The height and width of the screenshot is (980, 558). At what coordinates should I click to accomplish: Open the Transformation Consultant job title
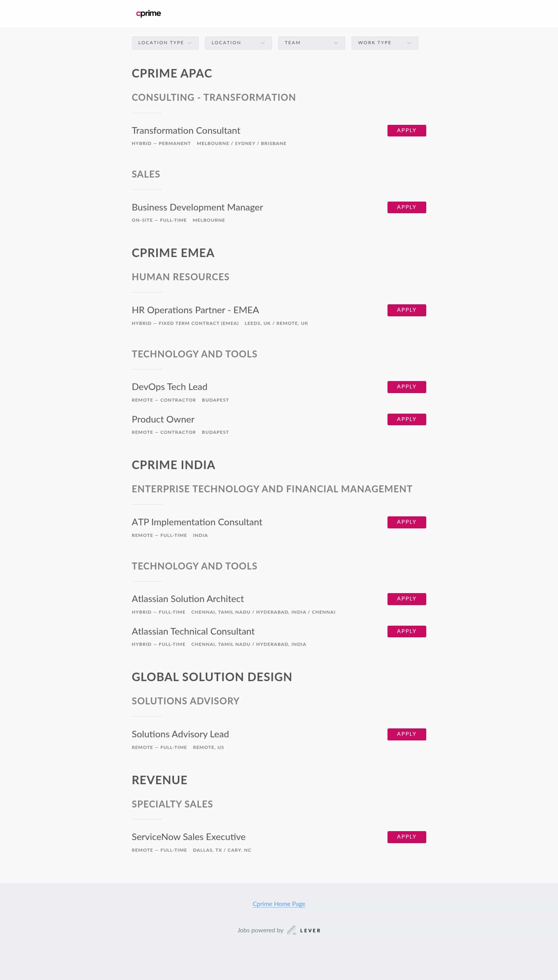[x=186, y=131]
